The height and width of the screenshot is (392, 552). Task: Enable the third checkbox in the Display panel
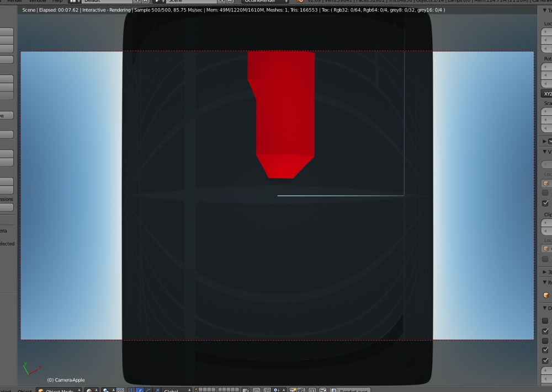545,341
